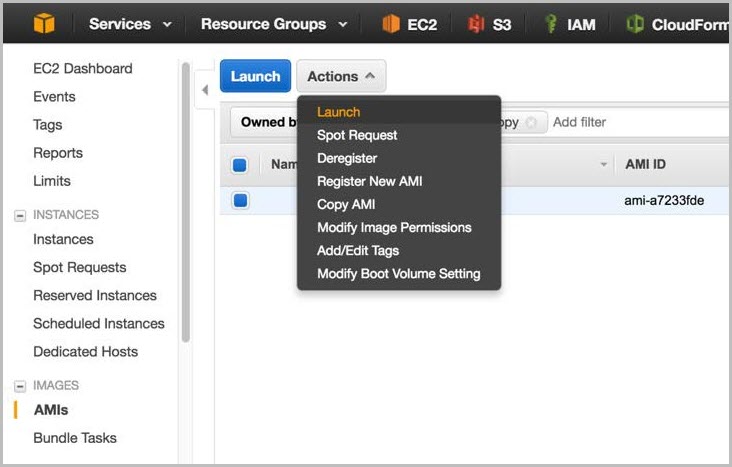Click the AWS orange cube logo
This screenshot has height=467, width=732.
pyautogui.click(x=43, y=24)
